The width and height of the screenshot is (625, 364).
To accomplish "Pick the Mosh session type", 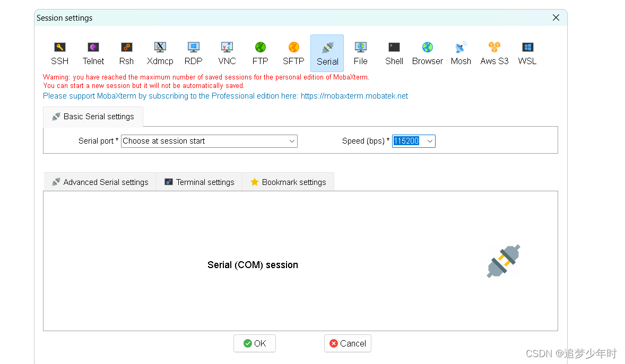I will point(461,54).
